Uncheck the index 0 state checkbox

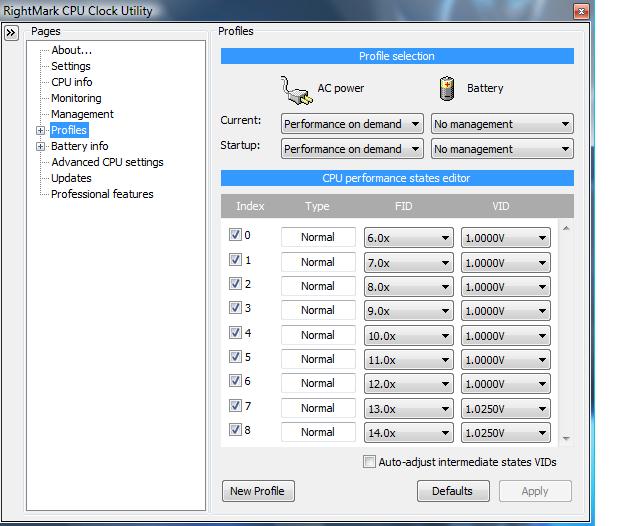[x=235, y=235]
